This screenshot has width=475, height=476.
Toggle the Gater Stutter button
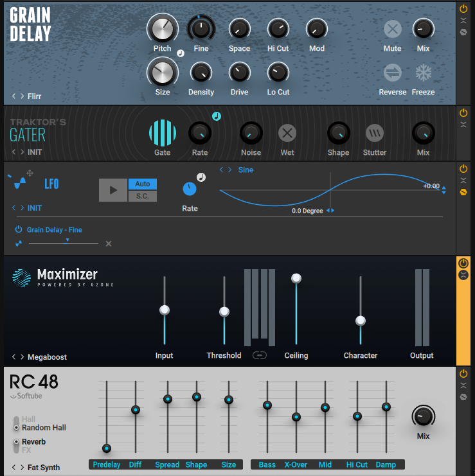click(x=375, y=133)
